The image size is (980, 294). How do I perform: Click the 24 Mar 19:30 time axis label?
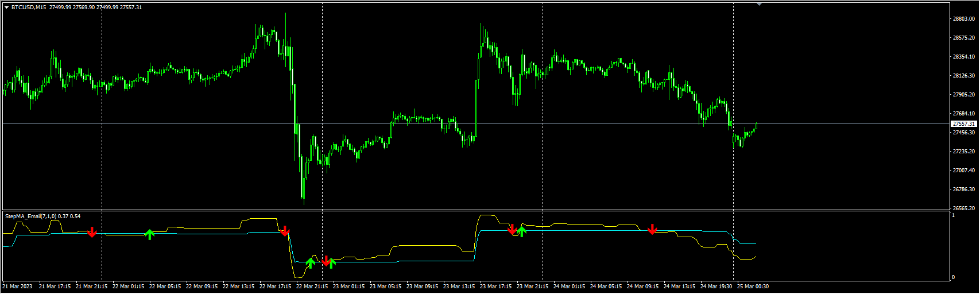click(x=716, y=287)
